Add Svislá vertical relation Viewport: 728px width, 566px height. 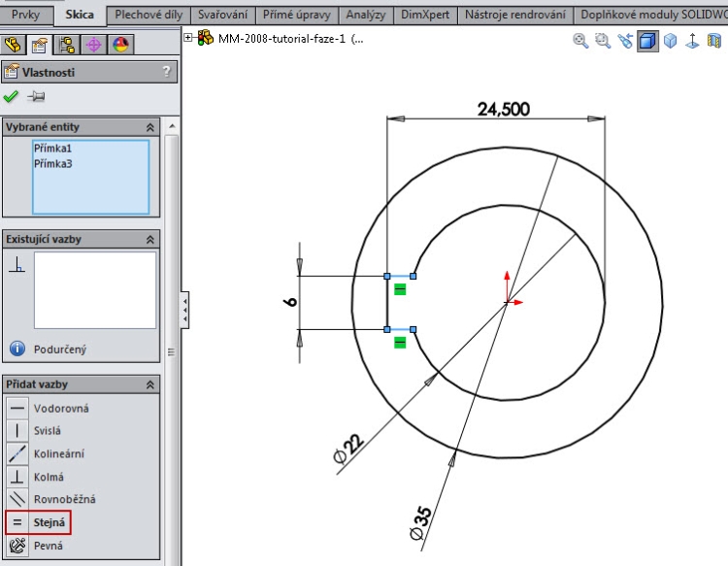click(34, 430)
